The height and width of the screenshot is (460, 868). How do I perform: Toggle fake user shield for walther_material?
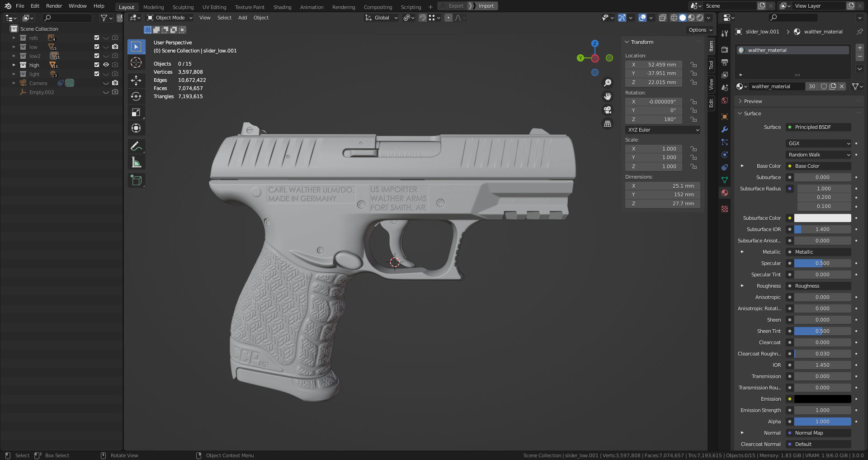(x=824, y=86)
